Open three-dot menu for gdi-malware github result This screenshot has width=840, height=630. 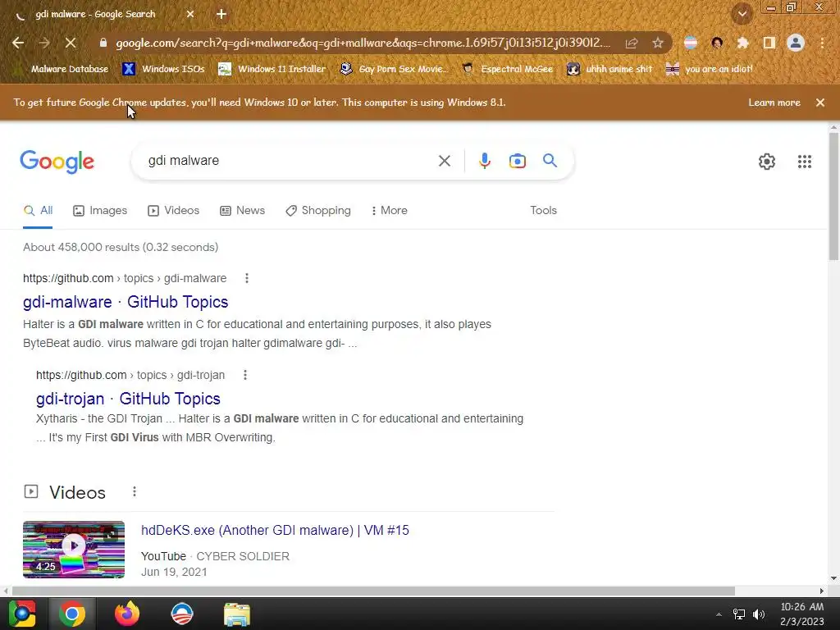pyautogui.click(x=246, y=278)
